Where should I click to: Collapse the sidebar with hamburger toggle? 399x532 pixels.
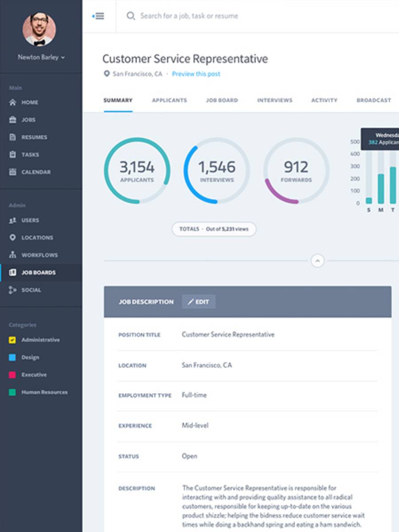pos(98,16)
